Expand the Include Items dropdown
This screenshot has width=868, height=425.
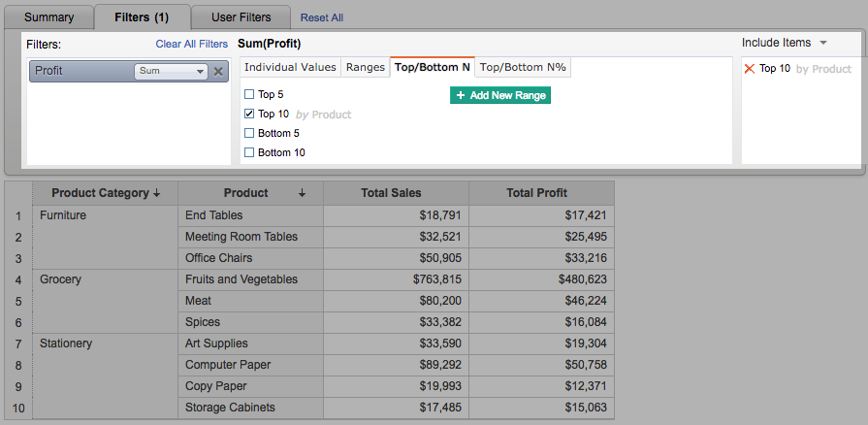point(823,43)
